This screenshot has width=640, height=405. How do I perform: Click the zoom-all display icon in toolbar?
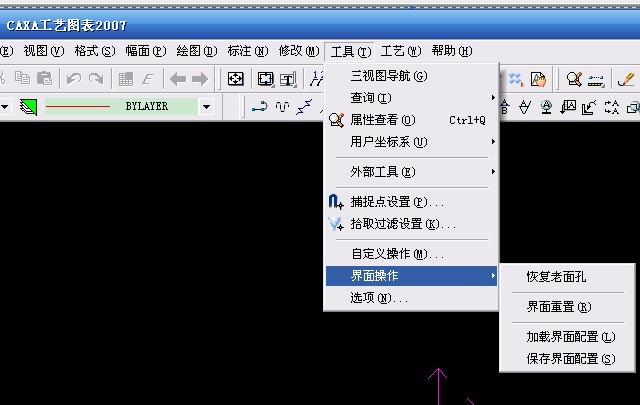tap(236, 79)
